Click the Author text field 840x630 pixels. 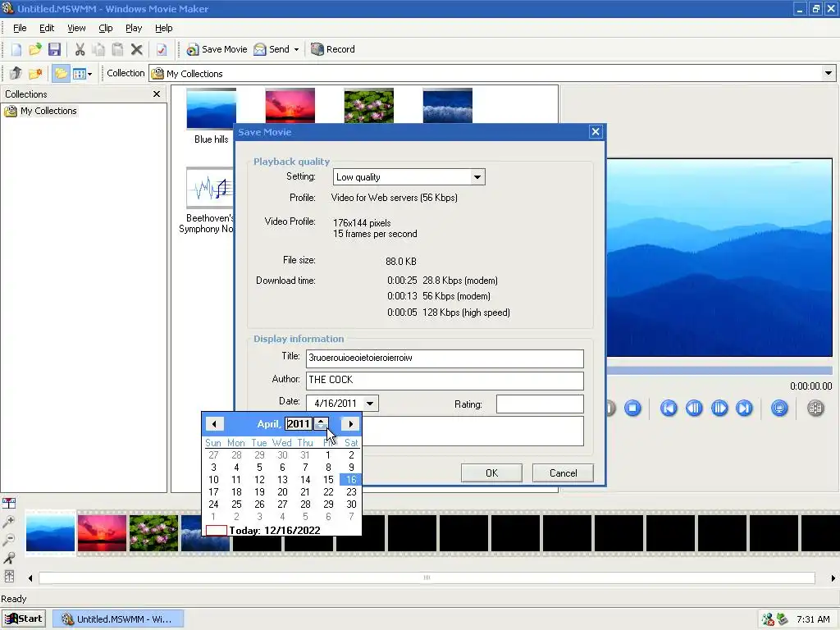445,381
